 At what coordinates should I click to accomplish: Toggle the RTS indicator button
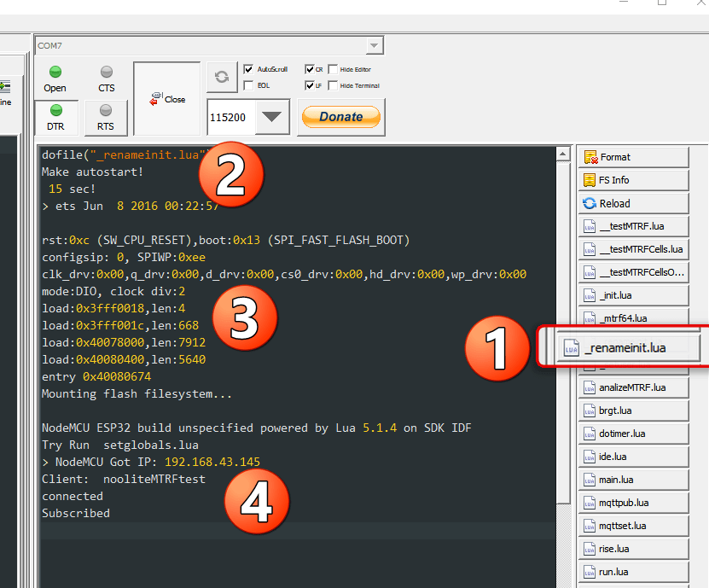pos(106,117)
